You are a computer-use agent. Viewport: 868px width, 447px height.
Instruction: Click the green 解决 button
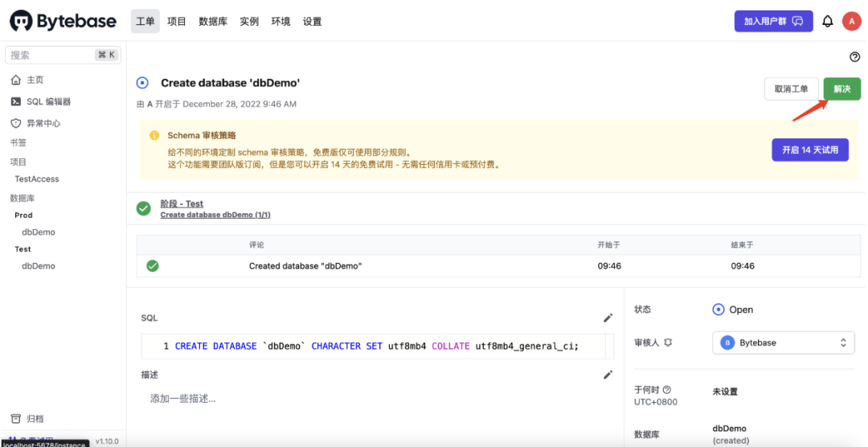pos(842,88)
